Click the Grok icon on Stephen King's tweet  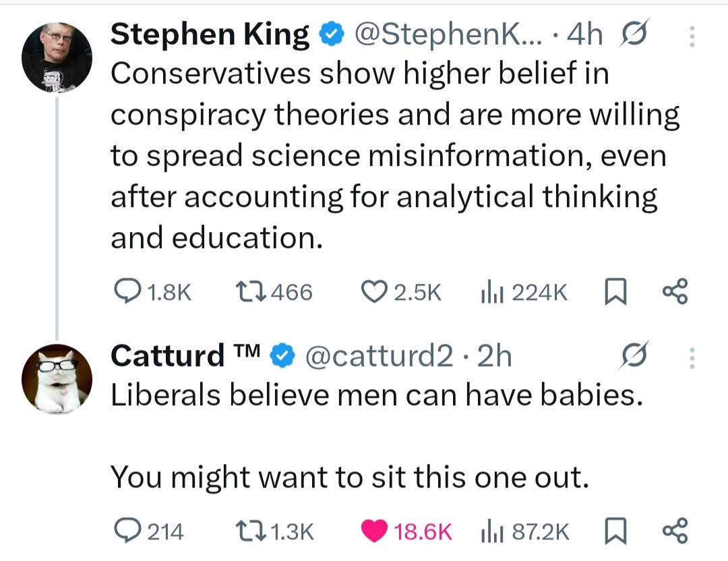click(x=634, y=36)
